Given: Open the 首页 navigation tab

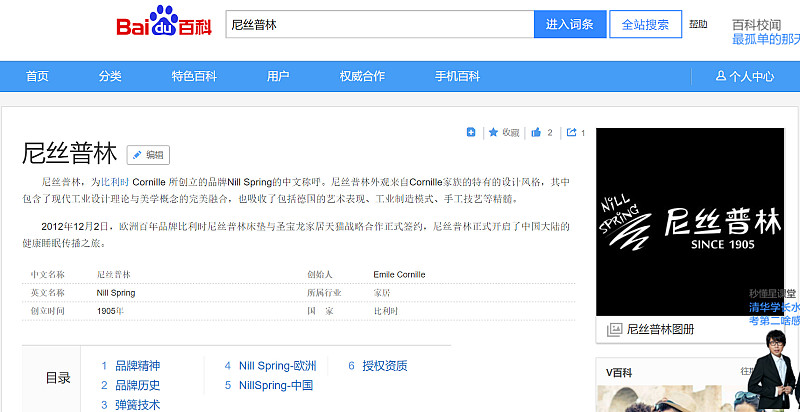Looking at the screenshot, I should 37,76.
